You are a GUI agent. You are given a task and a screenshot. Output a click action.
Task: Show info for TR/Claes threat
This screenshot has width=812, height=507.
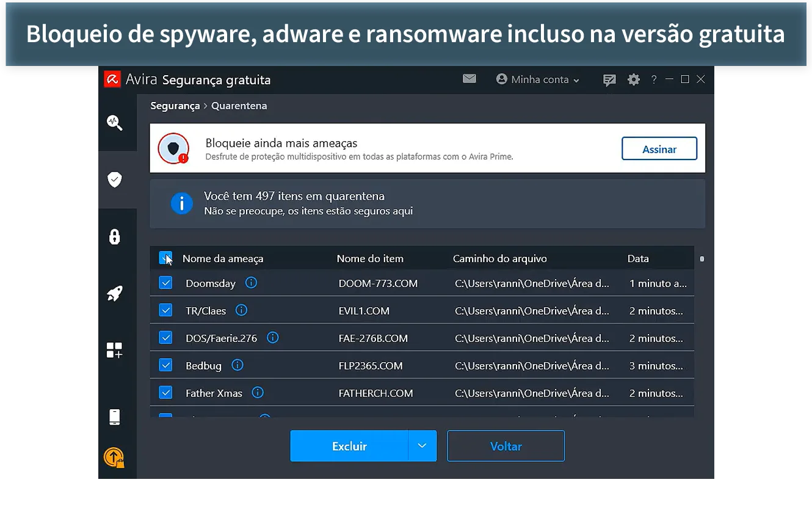241,310
